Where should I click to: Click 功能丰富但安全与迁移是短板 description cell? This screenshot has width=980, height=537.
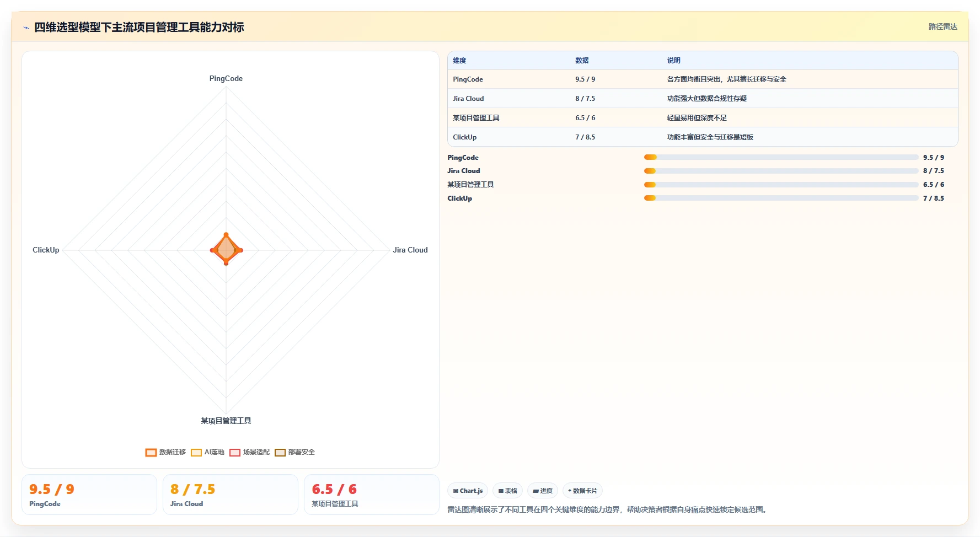pos(710,137)
